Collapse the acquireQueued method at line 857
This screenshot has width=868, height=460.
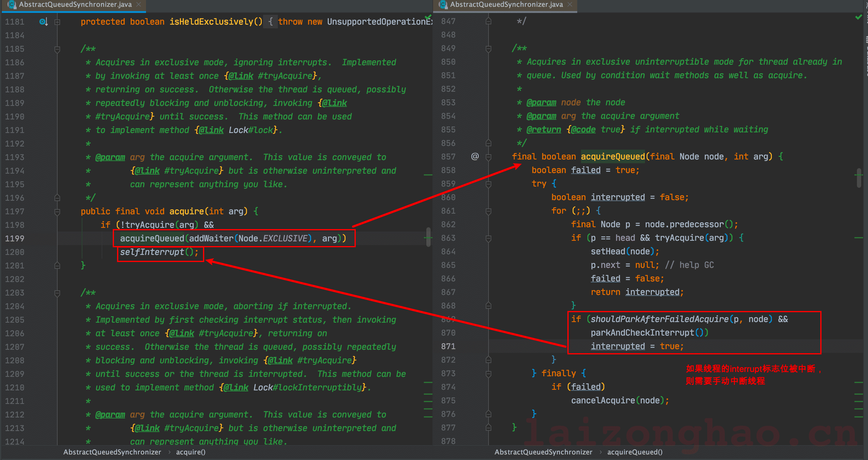coord(488,157)
